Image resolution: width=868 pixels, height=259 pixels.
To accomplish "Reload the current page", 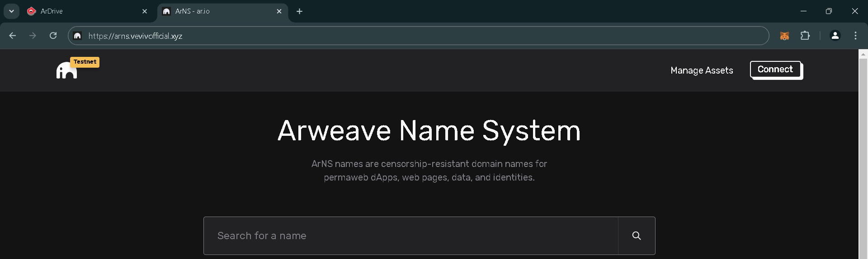I will coord(53,36).
